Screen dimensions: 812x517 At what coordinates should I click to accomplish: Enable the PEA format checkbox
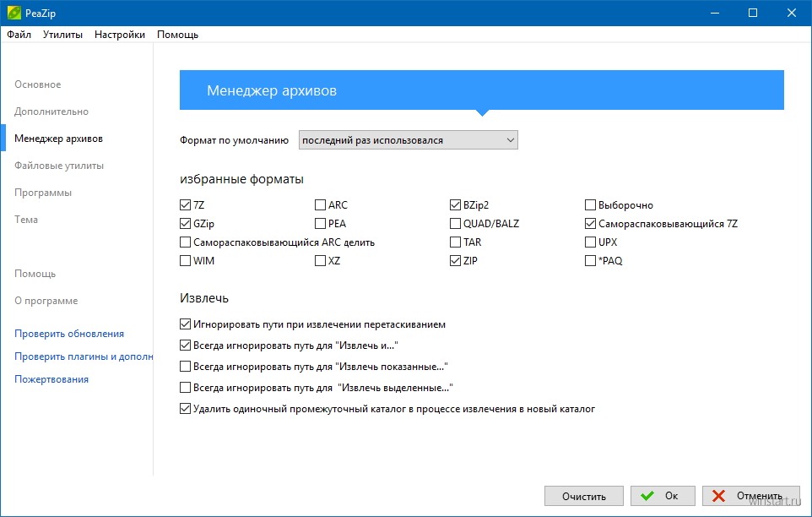point(320,224)
